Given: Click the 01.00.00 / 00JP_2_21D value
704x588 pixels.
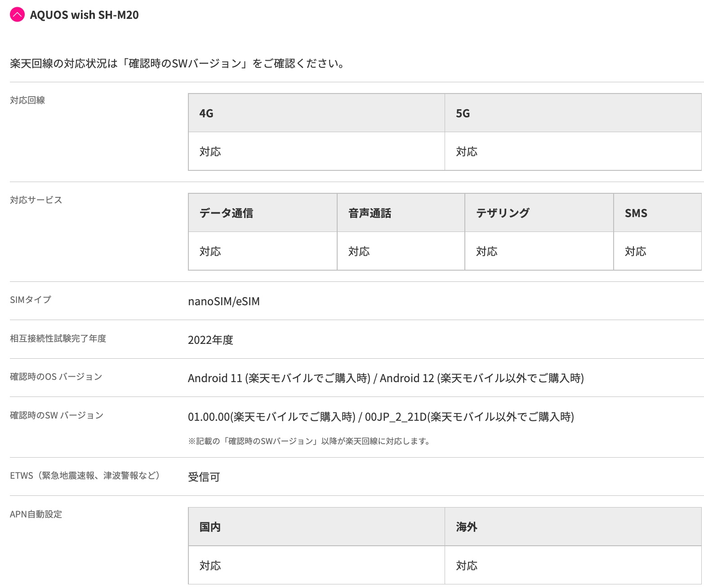Looking at the screenshot, I should coord(381,417).
